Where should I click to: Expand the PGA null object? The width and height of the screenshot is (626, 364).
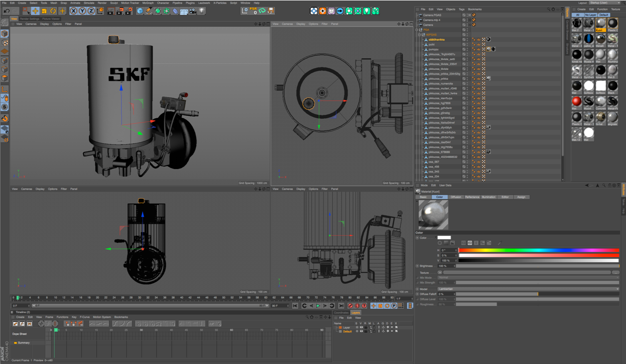tap(417, 30)
